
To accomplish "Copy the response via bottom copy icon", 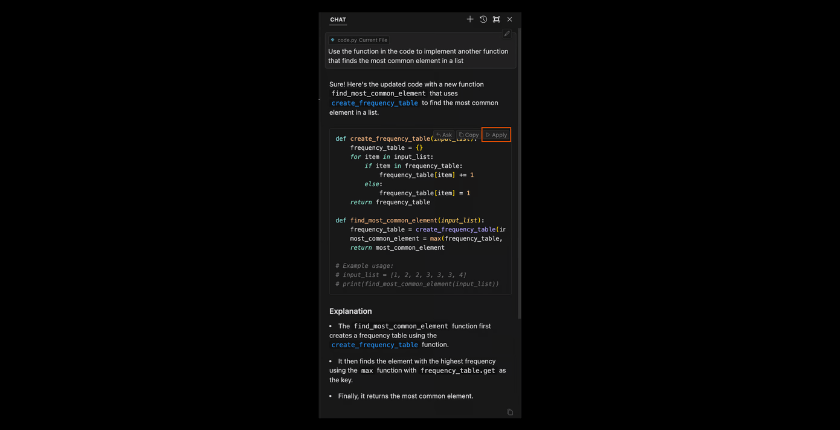I will tap(510, 412).
